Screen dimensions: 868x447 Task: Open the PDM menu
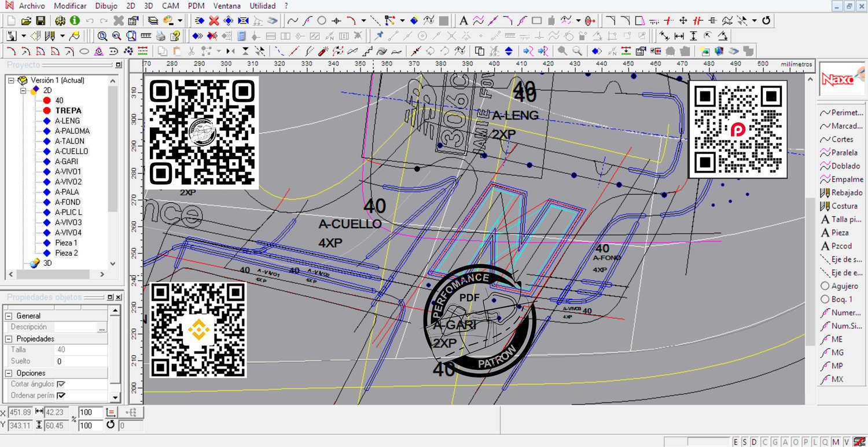pos(197,6)
